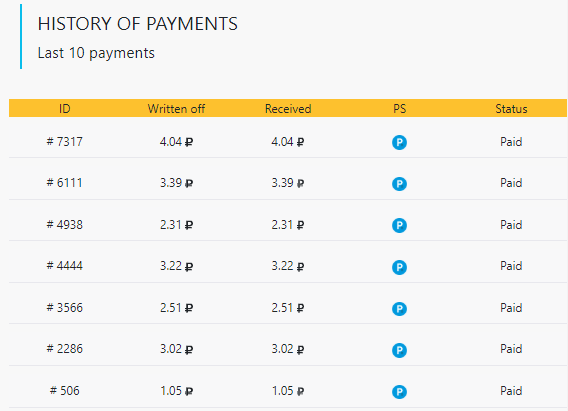Click the Paid status of payment 4444

pyautogui.click(x=511, y=266)
